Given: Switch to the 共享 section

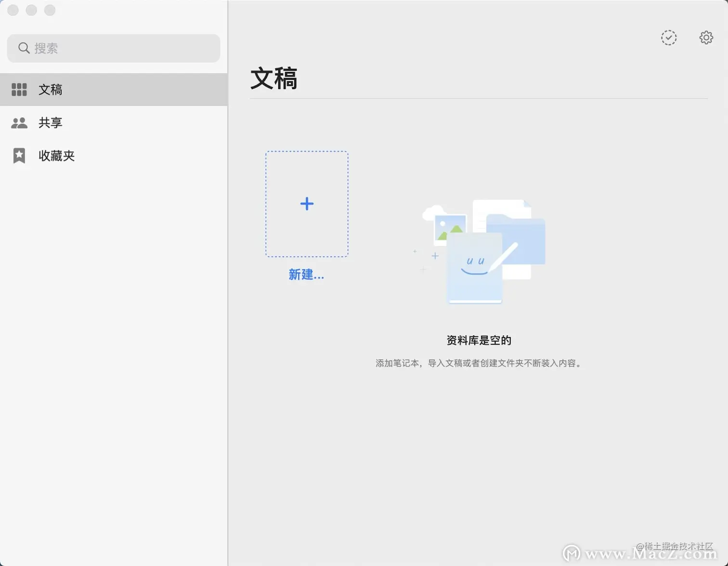Looking at the screenshot, I should pyautogui.click(x=50, y=122).
